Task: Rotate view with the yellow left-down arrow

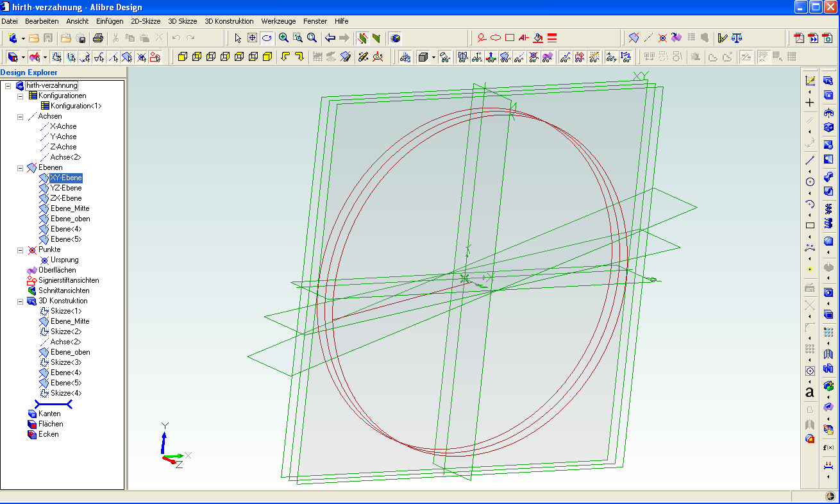Action: 285,57
